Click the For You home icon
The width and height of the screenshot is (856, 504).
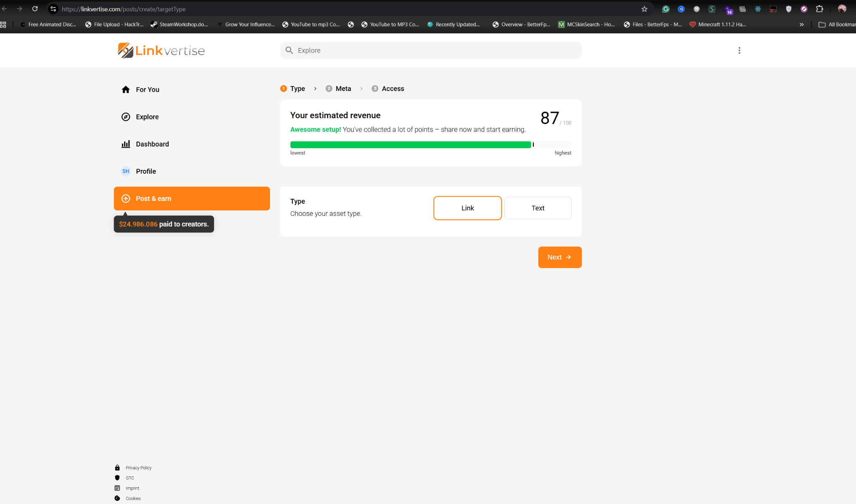126,89
